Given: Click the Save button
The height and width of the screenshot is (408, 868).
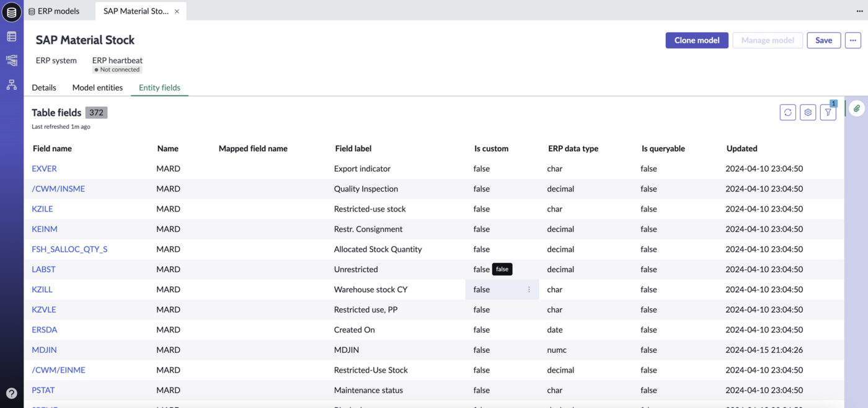Looking at the screenshot, I should pyautogui.click(x=823, y=40).
